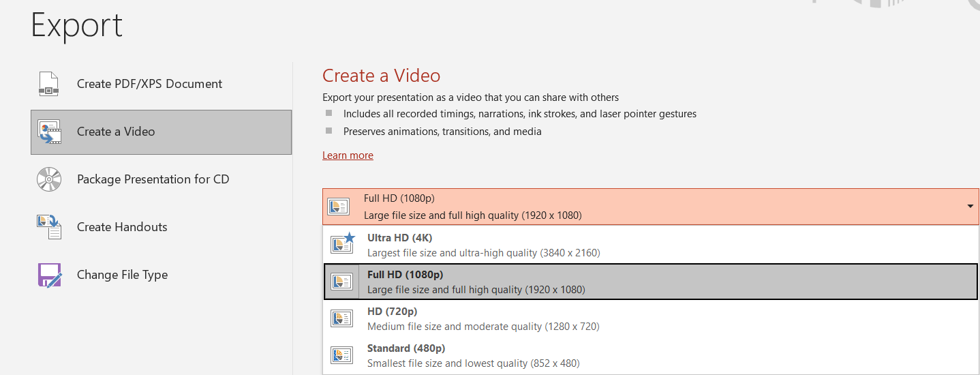Image resolution: width=980 pixels, height=375 pixels.
Task: Click the HD (720p) option icon
Action: click(x=341, y=318)
